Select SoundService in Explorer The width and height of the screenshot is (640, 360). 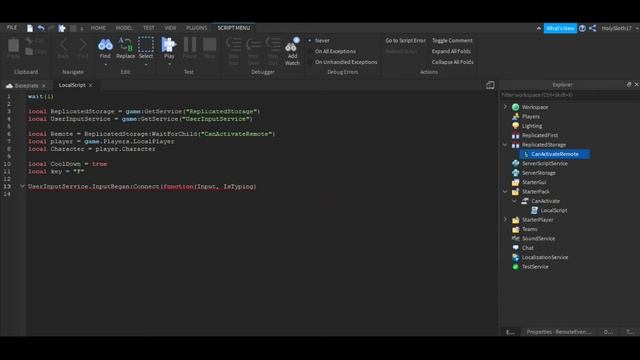click(538, 238)
